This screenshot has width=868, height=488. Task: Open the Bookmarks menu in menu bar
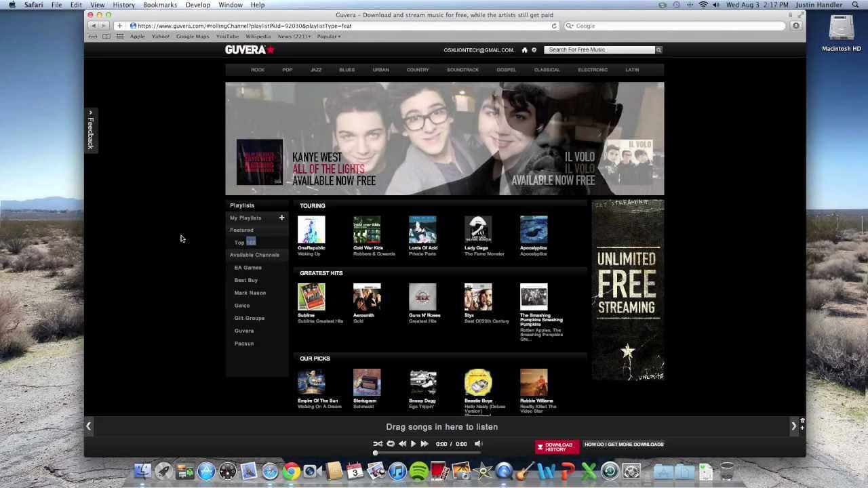point(160,5)
